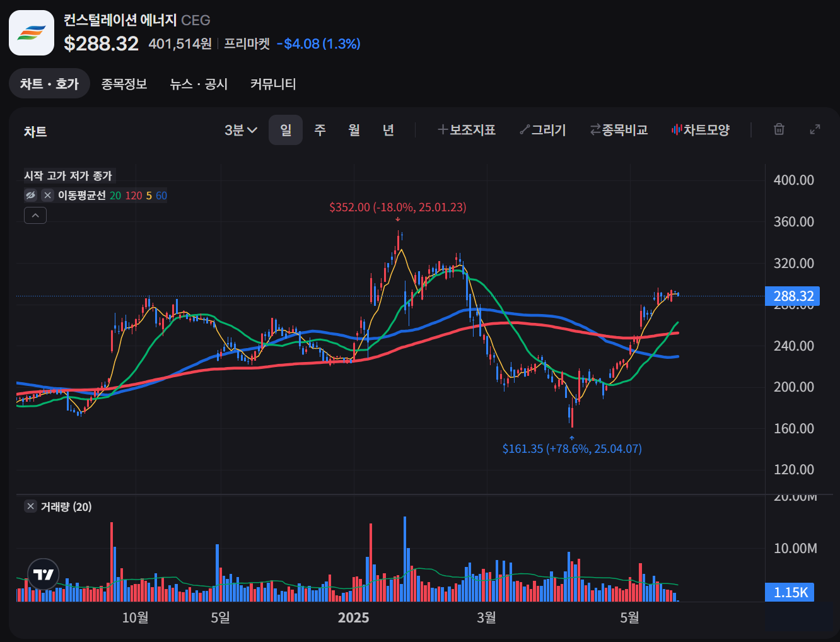Image resolution: width=840 pixels, height=642 pixels.
Task: Switch to the 종목정보 tab
Action: tap(124, 84)
